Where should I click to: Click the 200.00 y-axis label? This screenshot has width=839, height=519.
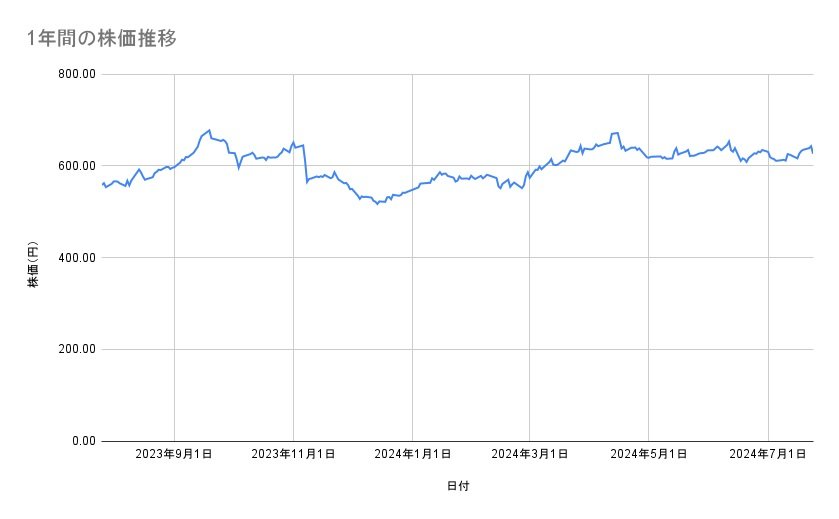[x=76, y=349]
